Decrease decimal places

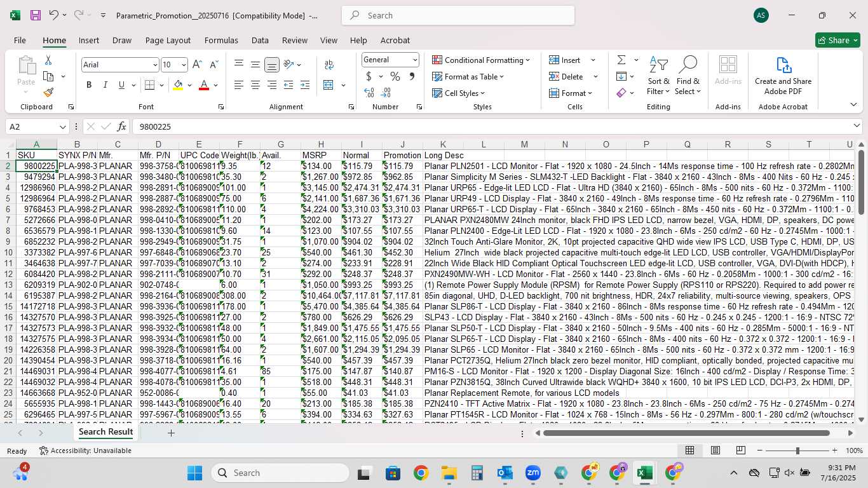coord(386,93)
